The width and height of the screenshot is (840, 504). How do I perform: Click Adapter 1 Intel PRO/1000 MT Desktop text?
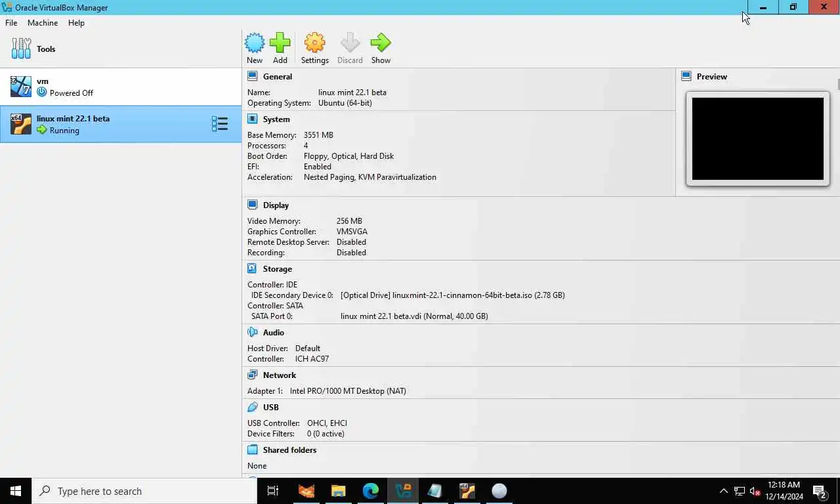point(348,391)
